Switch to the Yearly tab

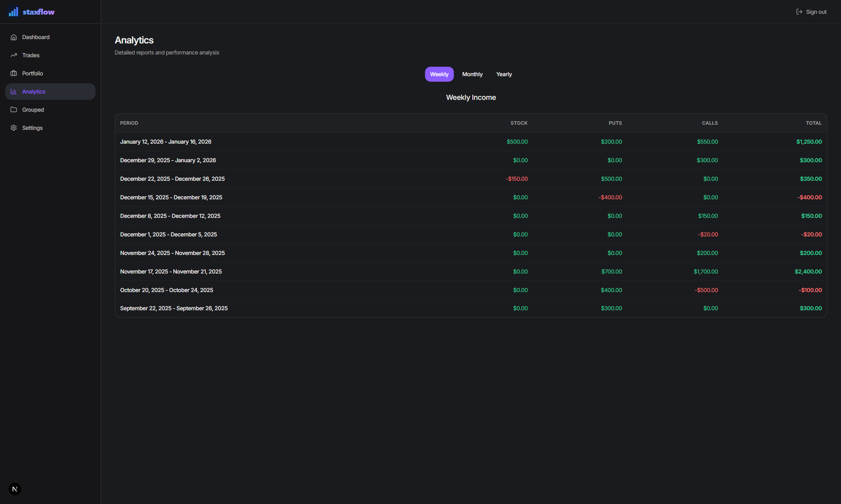click(504, 74)
